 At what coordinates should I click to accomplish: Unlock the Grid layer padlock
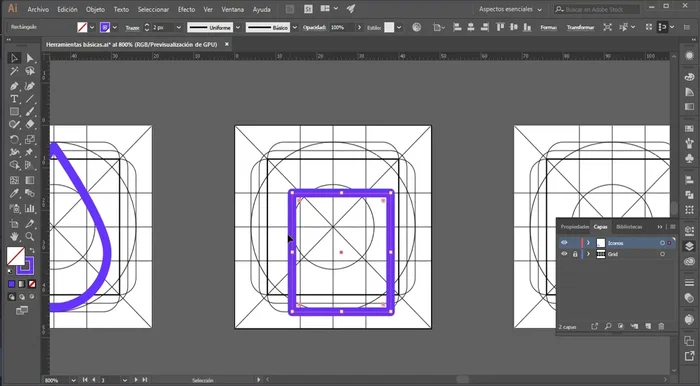click(x=575, y=254)
